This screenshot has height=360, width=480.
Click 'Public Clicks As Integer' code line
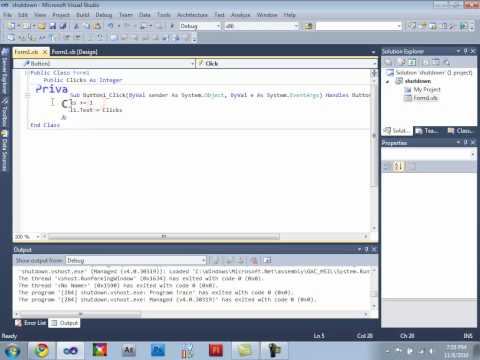pos(83,80)
